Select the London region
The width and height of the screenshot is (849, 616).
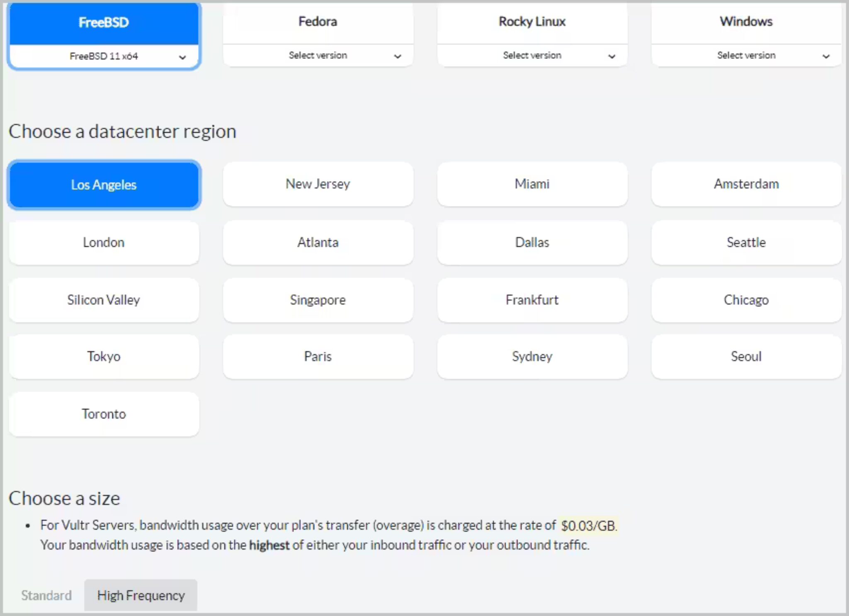(x=104, y=243)
